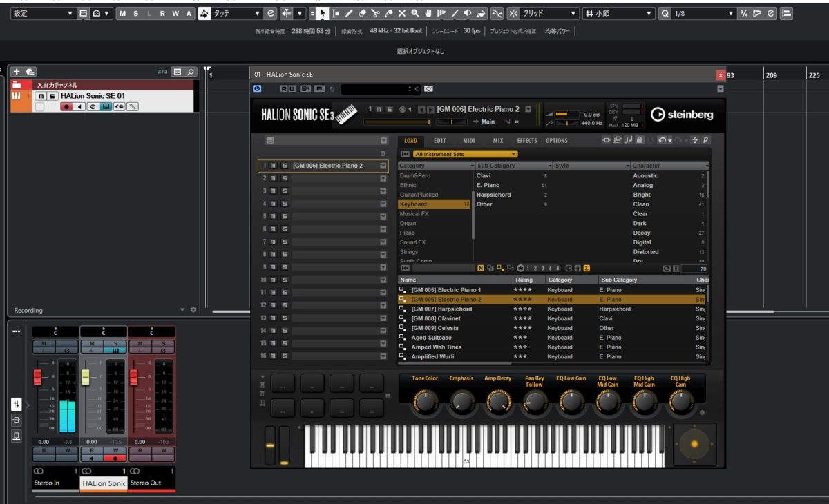Click Edit Instrument keyboard icon on track
This screenshot has width=829, height=504.
pyautogui.click(x=106, y=106)
